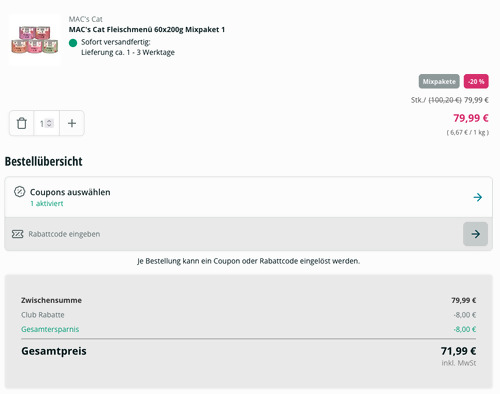Click the Gesamtpreis 71,99 € value
This screenshot has width=500, height=394.
[458, 351]
